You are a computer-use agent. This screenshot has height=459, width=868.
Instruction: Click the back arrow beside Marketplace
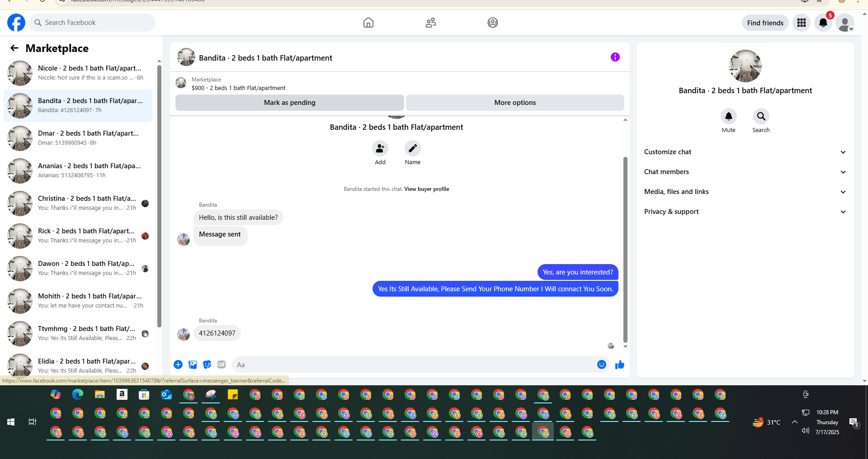pos(14,48)
